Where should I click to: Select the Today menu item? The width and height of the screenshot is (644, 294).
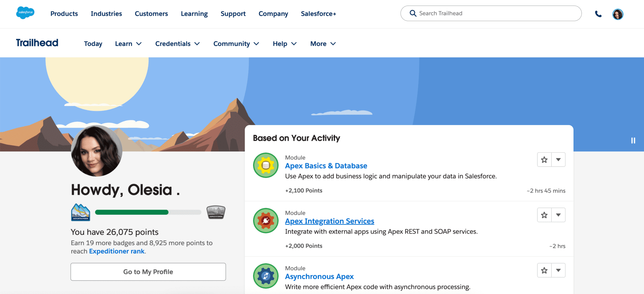coord(93,43)
